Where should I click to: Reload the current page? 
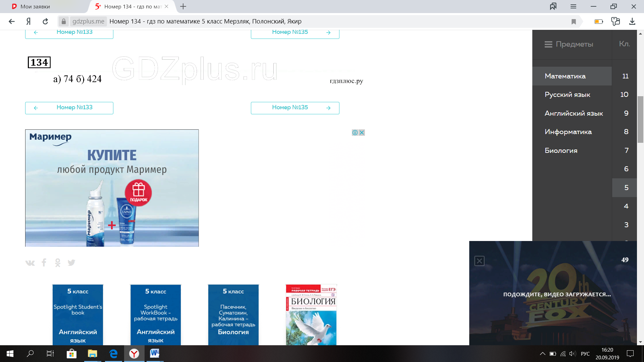(45, 21)
